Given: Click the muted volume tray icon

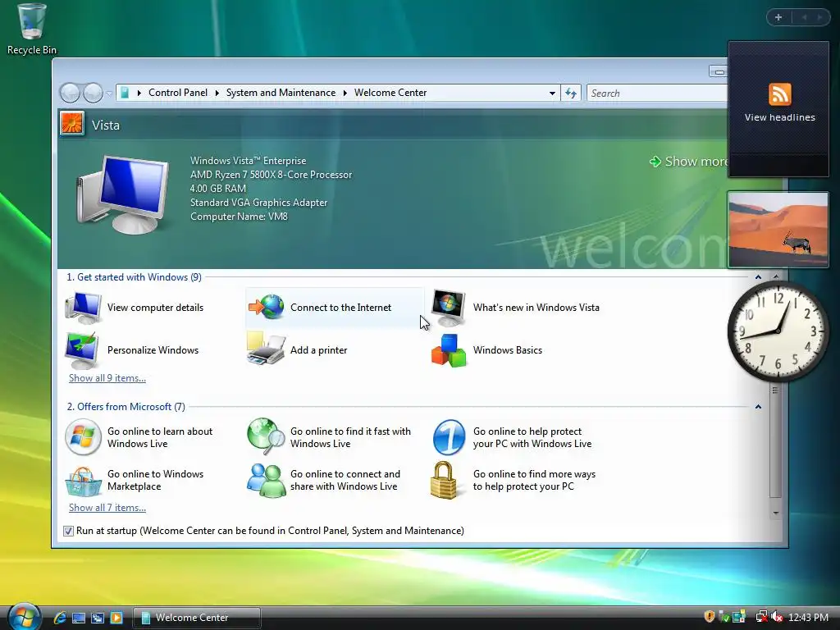Looking at the screenshot, I should 776,617.
